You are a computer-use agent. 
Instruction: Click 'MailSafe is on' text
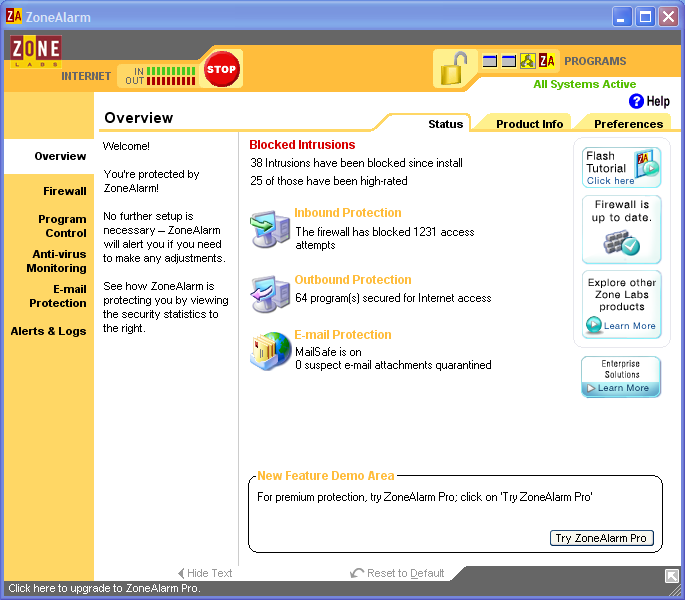[329, 352]
